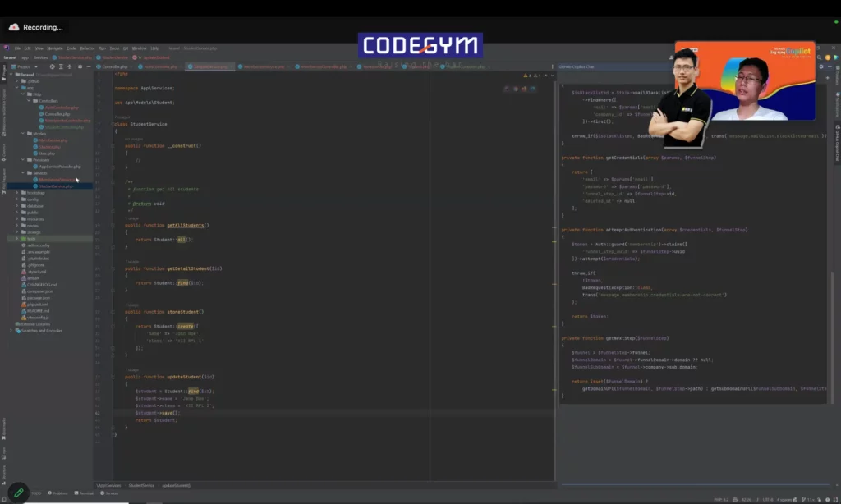The image size is (841, 504).
Task: Open the Navigate menu
Action: 54,48
